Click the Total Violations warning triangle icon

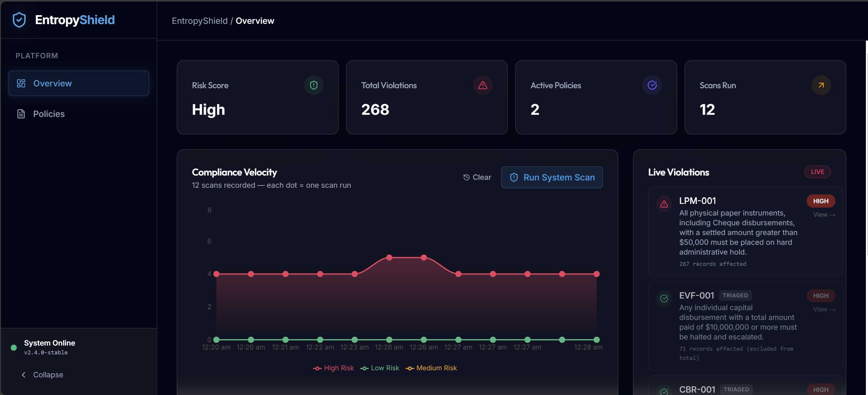[x=483, y=85]
